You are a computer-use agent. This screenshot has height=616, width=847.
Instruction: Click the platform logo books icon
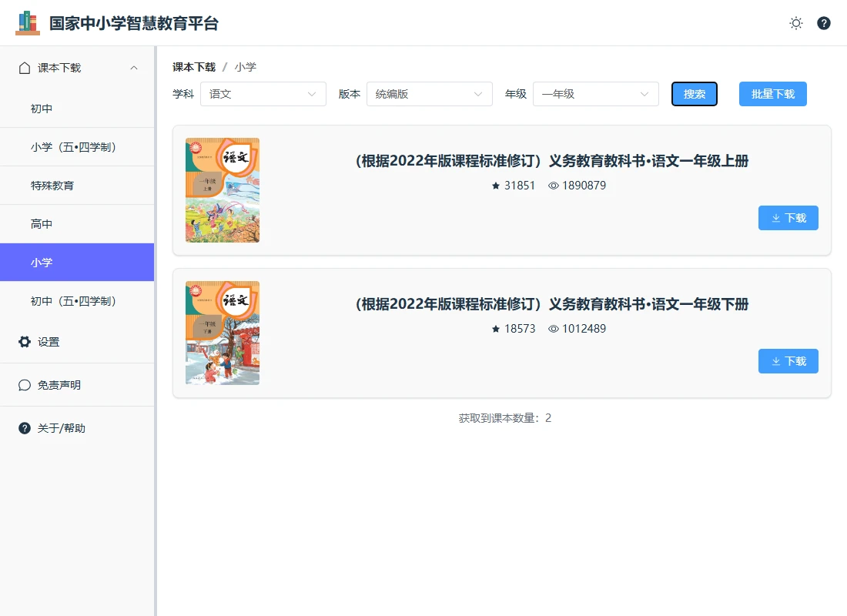click(x=28, y=23)
